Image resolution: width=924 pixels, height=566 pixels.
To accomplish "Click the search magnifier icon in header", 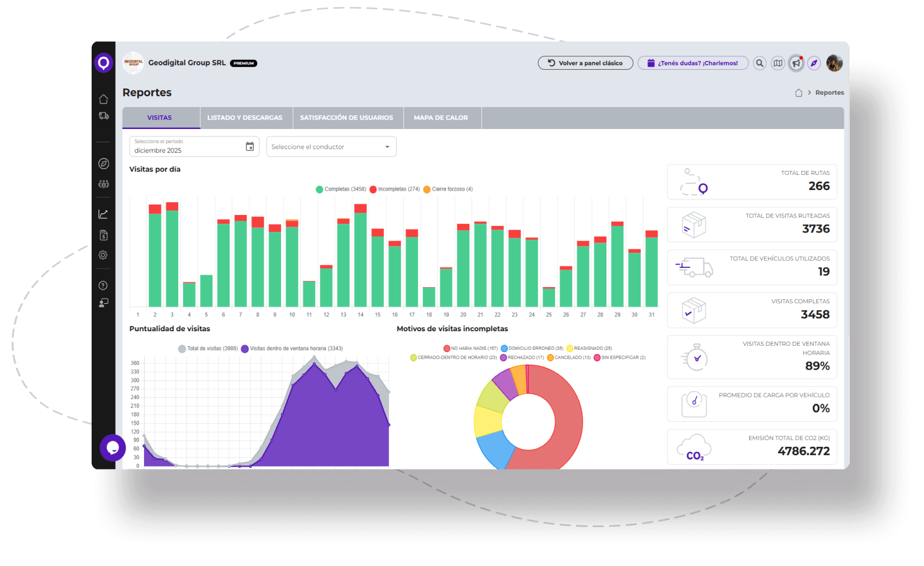I will (x=760, y=63).
